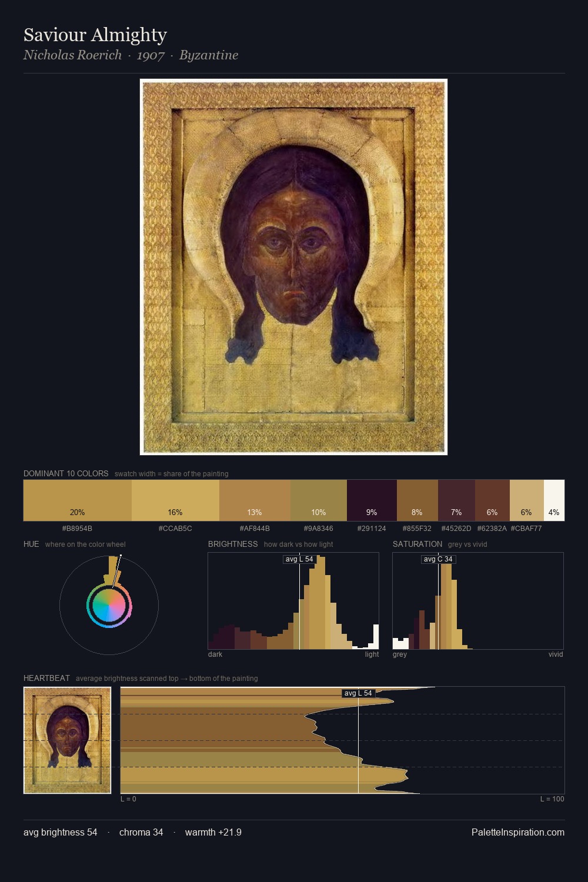This screenshot has width=588, height=882.
Task: Click the hex code '#CCAB5C' label
Action: click(x=175, y=529)
